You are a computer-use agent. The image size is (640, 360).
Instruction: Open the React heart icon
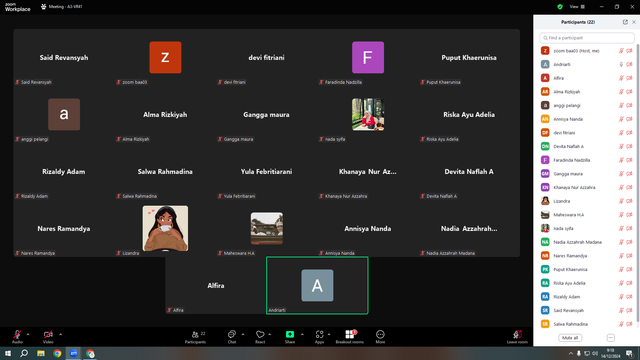[x=260, y=336]
